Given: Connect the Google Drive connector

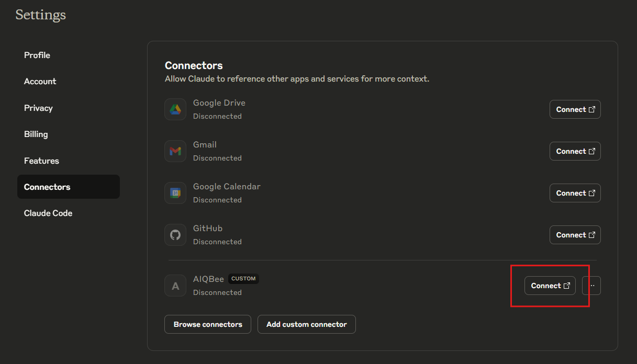Looking at the screenshot, I should (x=575, y=109).
